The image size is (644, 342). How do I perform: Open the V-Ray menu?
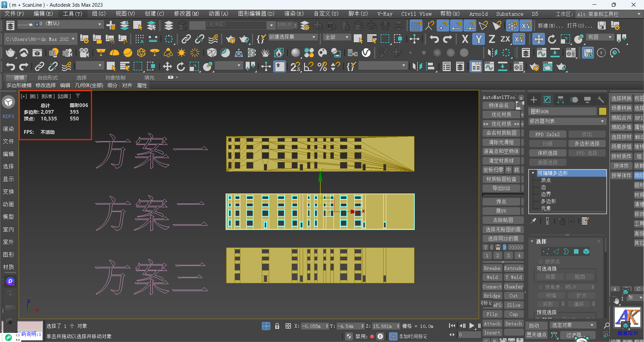pos(385,14)
